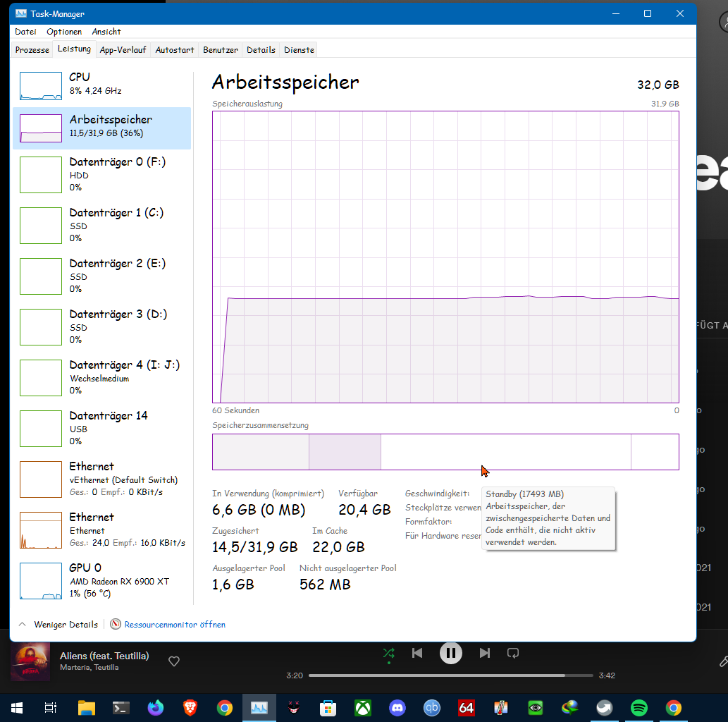Switch to the Prozesse tab
Image resolution: width=728 pixels, height=722 pixels.
pyautogui.click(x=32, y=50)
